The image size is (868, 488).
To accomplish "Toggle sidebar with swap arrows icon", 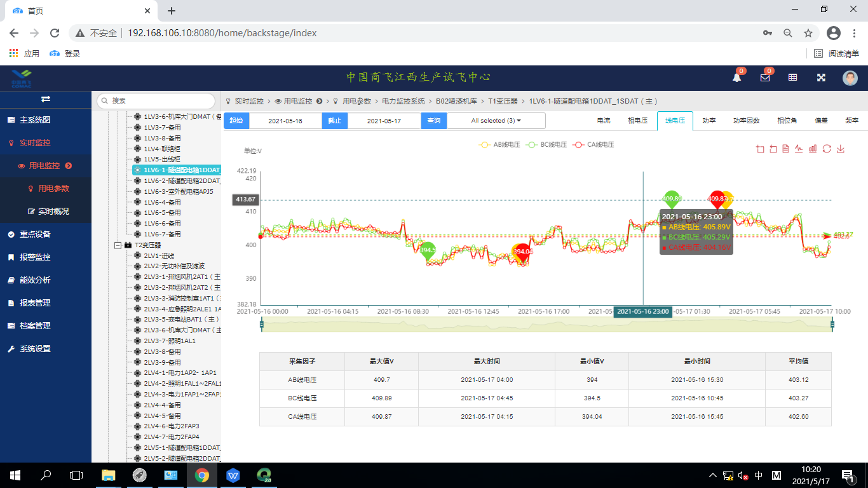I will point(46,99).
